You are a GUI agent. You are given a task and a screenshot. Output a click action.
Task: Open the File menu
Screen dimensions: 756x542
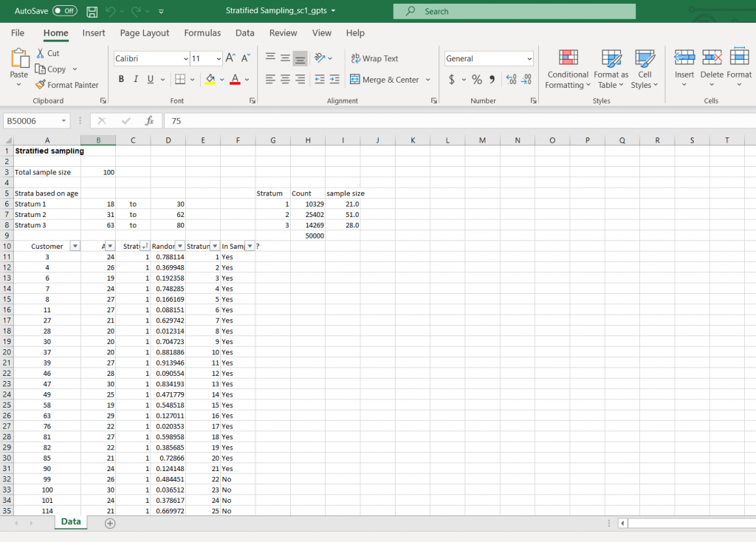(x=18, y=32)
